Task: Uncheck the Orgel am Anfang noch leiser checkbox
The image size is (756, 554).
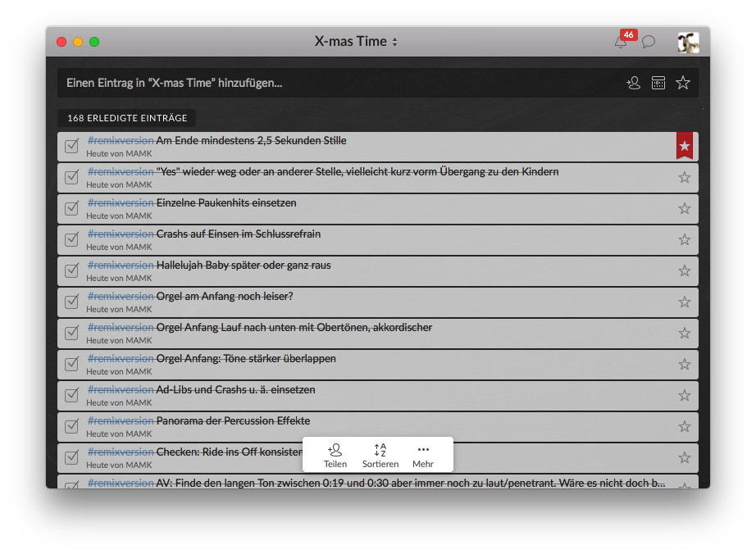Action: tap(72, 302)
